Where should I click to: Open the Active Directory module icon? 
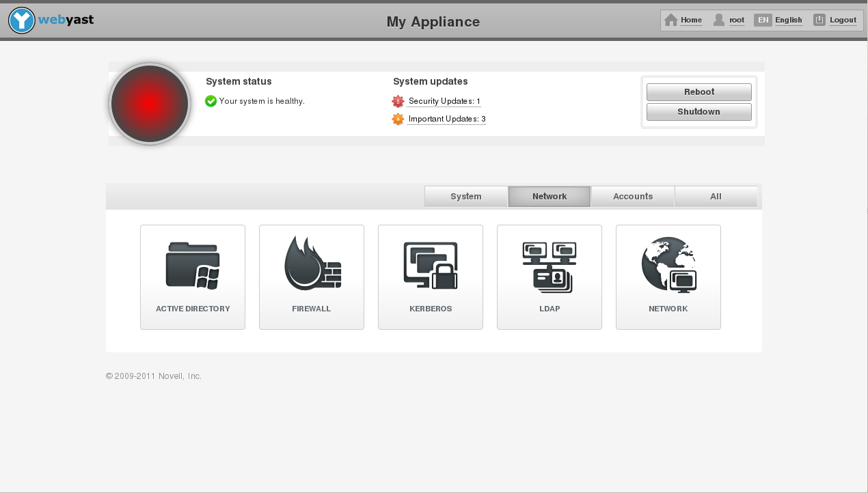tap(192, 267)
